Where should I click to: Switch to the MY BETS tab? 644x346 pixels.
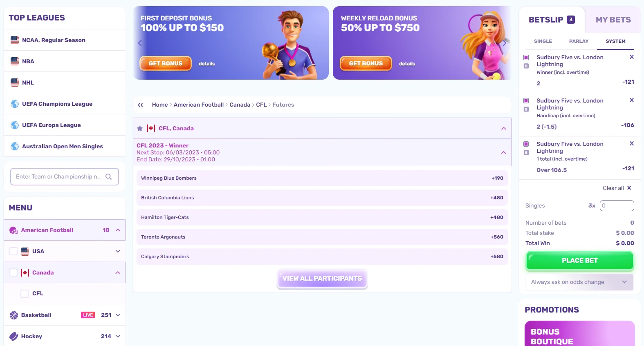613,20
